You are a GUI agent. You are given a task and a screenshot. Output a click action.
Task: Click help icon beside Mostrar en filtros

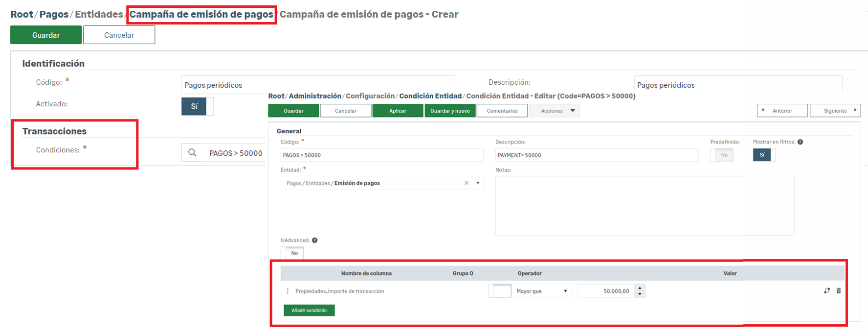pyautogui.click(x=800, y=142)
